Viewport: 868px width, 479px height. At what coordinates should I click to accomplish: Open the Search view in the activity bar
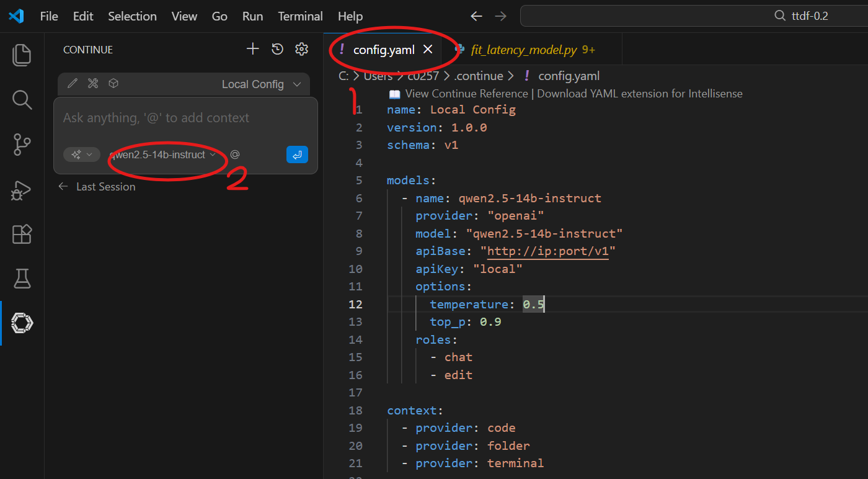(22, 99)
